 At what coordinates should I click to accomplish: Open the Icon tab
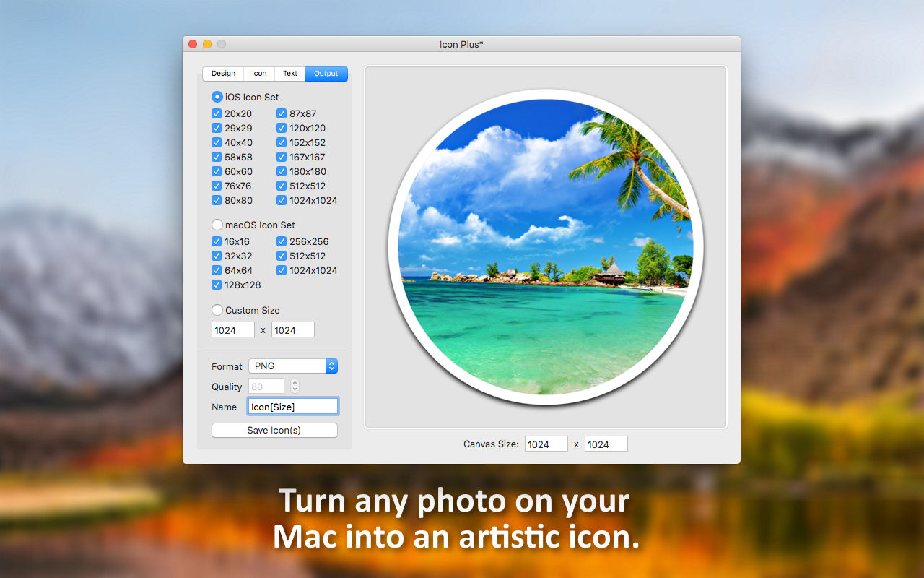[259, 74]
